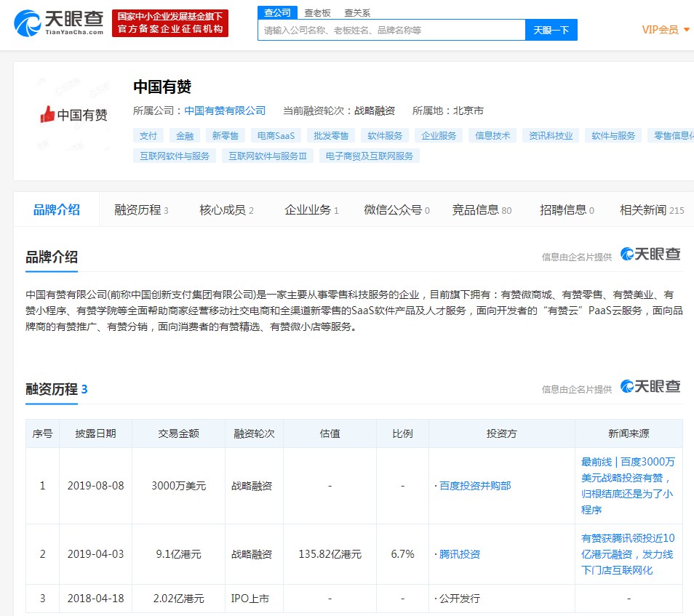Click the red 官方备案企业征信机构 banner
Screen dimensions: 694x616
point(170,23)
